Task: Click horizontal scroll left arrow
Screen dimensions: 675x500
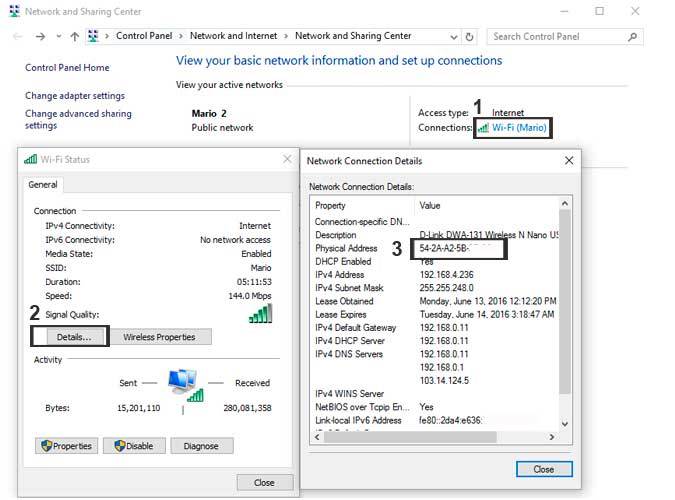Action: [x=317, y=437]
